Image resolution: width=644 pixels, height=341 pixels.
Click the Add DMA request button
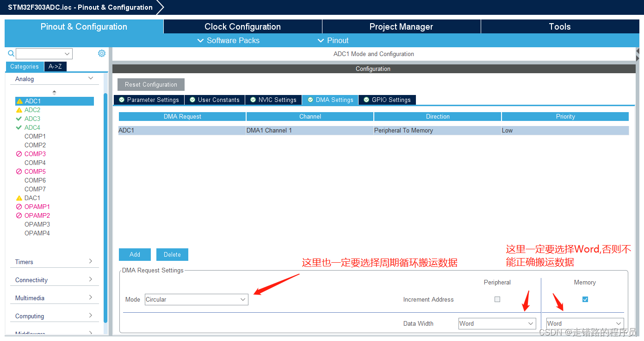coord(135,254)
